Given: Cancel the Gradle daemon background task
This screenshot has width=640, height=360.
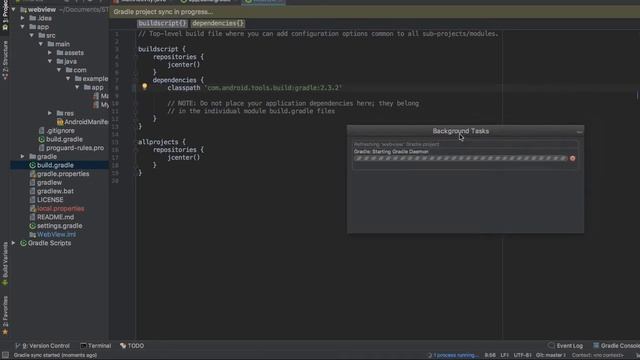Looking at the screenshot, I should (x=572, y=158).
